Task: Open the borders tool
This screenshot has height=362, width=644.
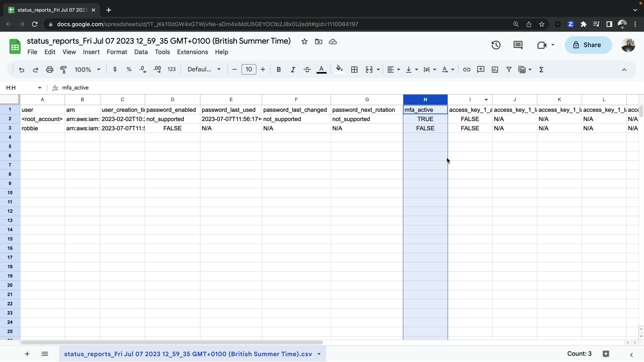Action: point(354,70)
